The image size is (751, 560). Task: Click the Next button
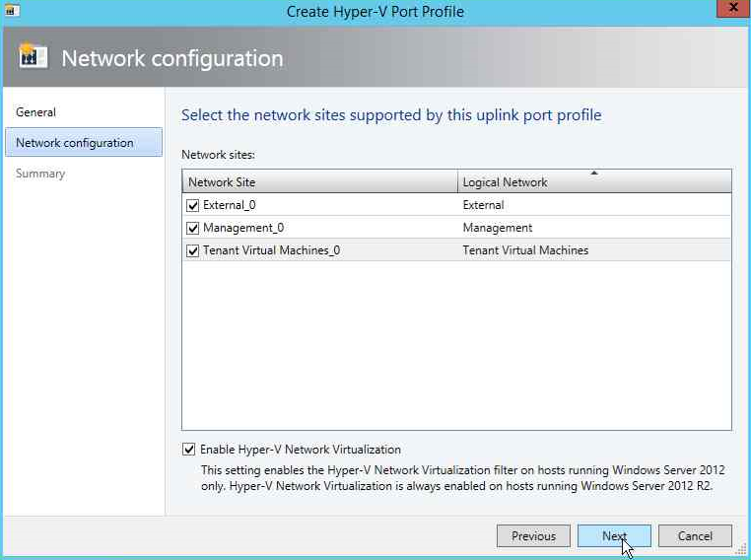click(x=614, y=535)
